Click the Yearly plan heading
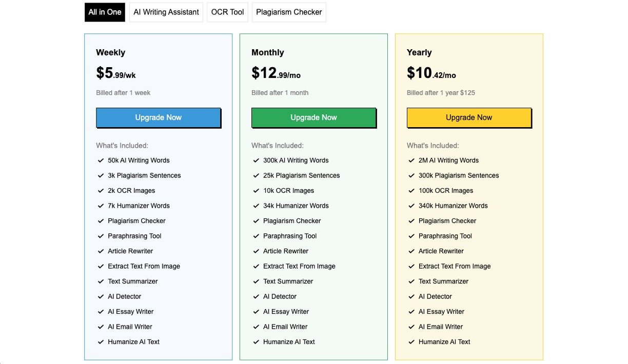Screen dimensions: 628x364 [419, 52]
